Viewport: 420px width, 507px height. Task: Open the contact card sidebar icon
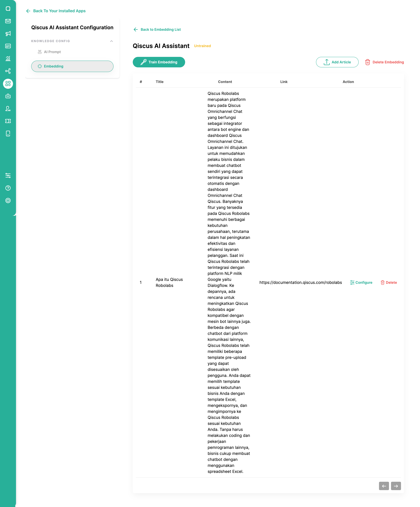click(8, 46)
